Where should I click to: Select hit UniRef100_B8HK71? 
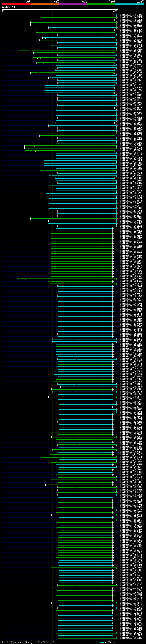(x=131, y=153)
